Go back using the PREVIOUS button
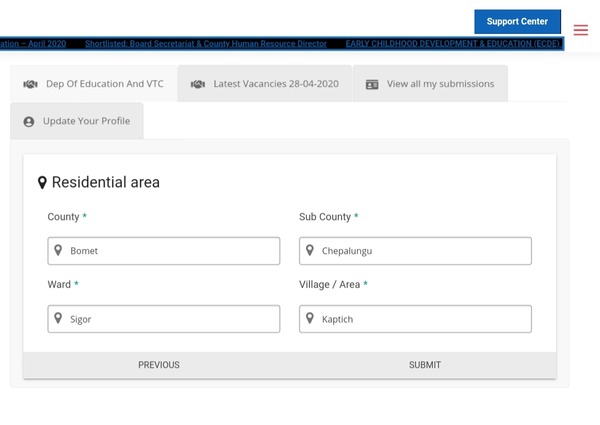 (x=159, y=365)
